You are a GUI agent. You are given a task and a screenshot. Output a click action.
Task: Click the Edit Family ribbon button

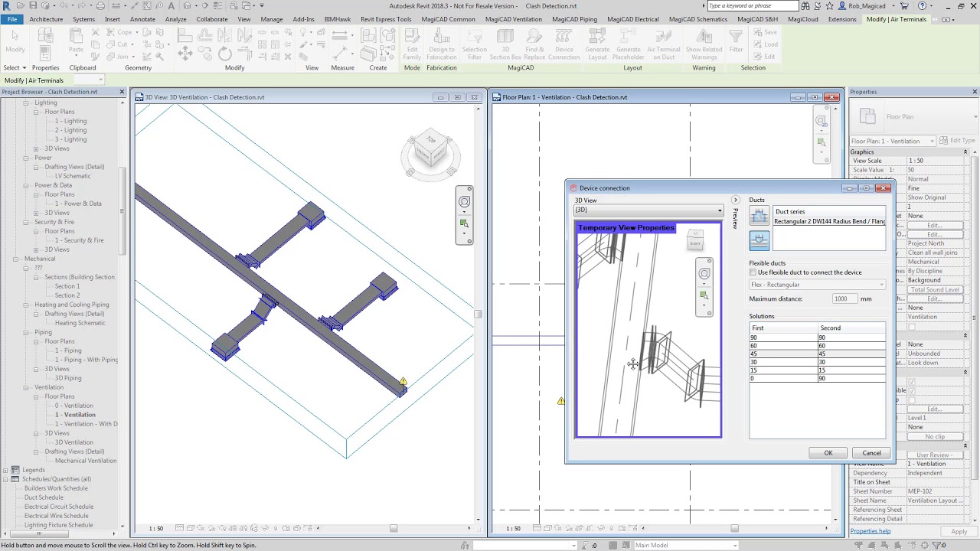coord(412,44)
